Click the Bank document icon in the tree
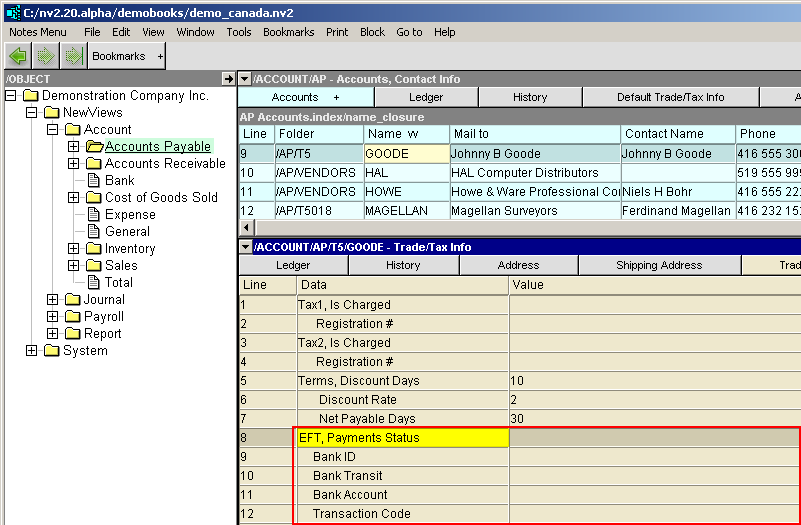The height and width of the screenshot is (525, 801). pyautogui.click(x=93, y=181)
